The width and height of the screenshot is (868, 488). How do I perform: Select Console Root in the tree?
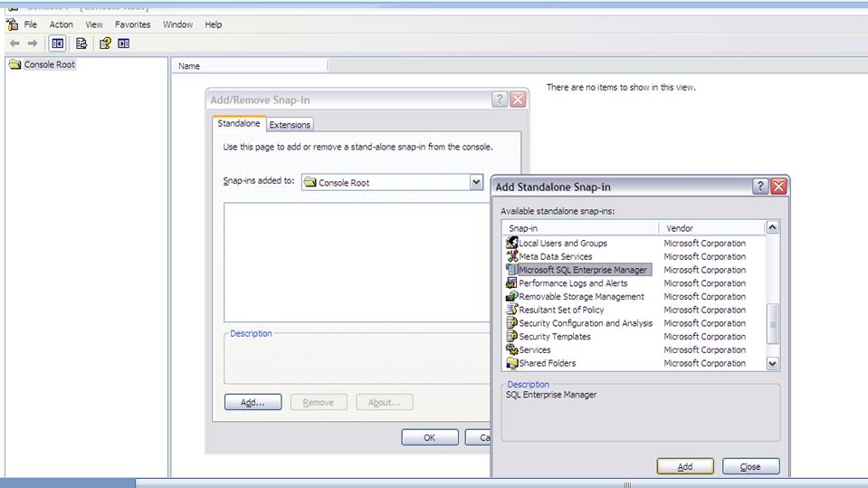(x=49, y=64)
